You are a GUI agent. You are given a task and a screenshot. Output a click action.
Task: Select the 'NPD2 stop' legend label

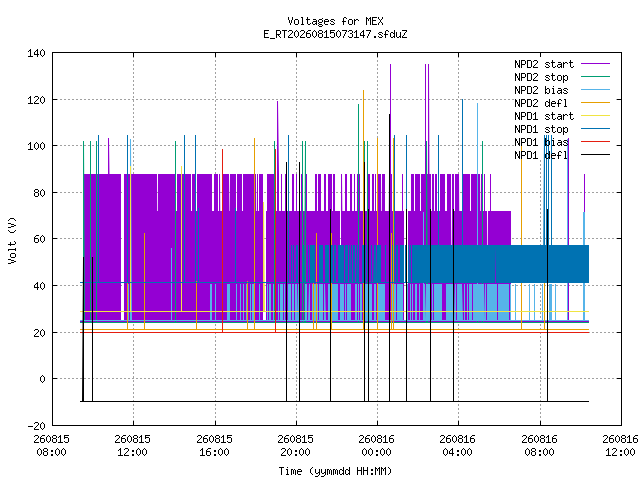pos(541,77)
